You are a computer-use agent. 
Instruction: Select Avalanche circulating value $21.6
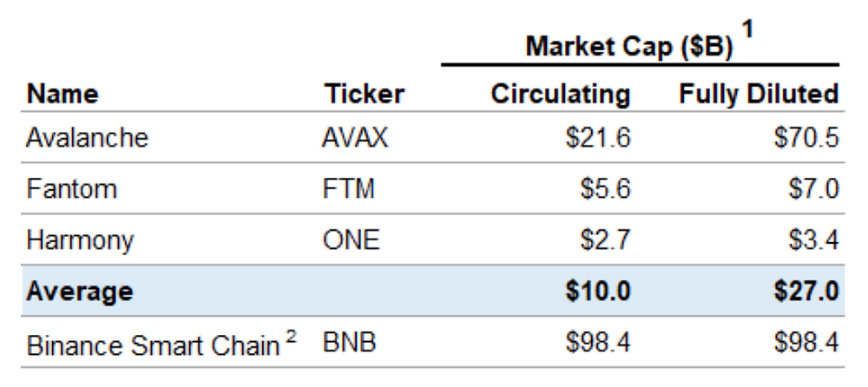pyautogui.click(x=598, y=137)
